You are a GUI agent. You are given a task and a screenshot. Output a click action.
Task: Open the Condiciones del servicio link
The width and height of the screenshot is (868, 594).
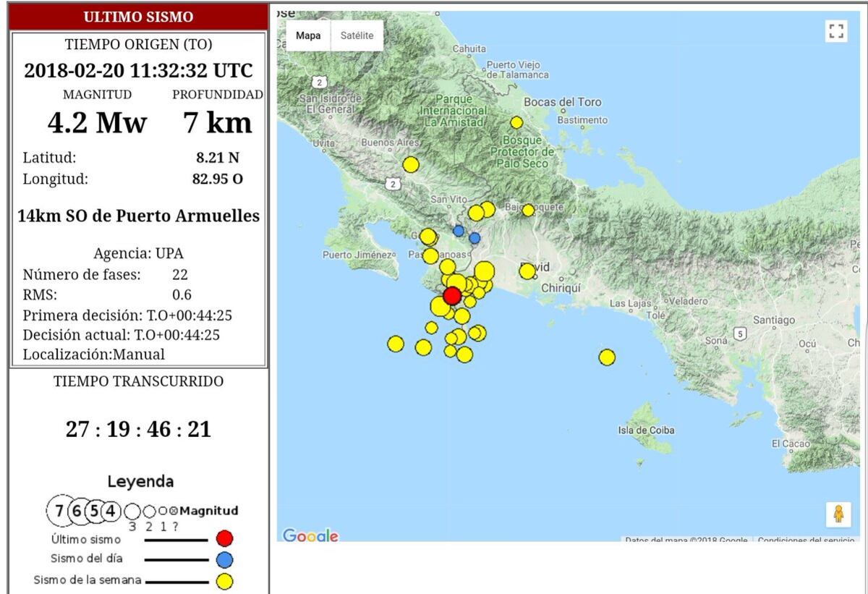pos(804,539)
